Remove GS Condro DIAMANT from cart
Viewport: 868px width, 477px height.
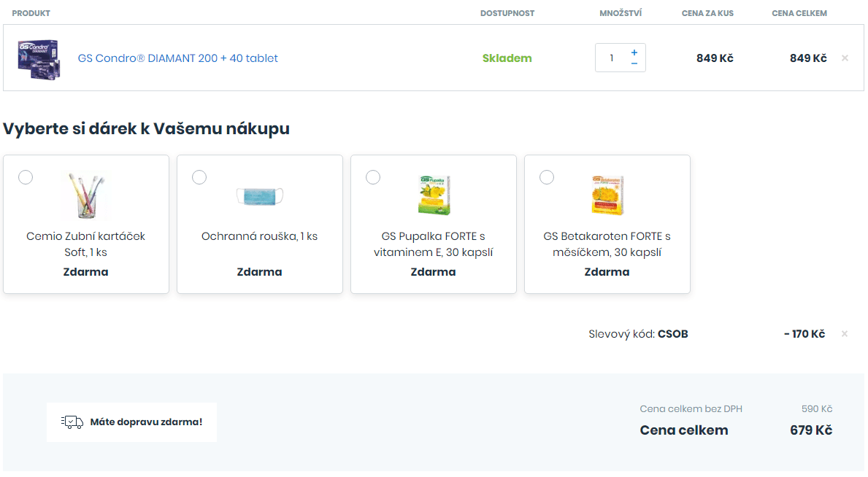coord(845,58)
